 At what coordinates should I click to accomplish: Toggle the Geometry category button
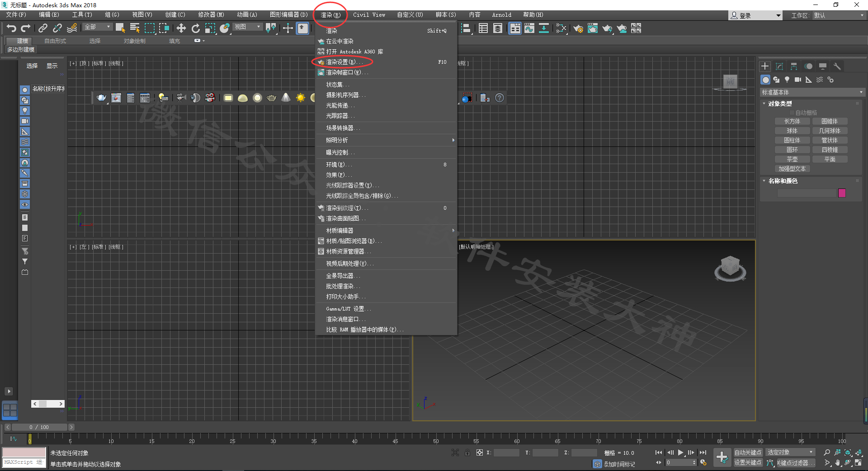tap(765, 80)
